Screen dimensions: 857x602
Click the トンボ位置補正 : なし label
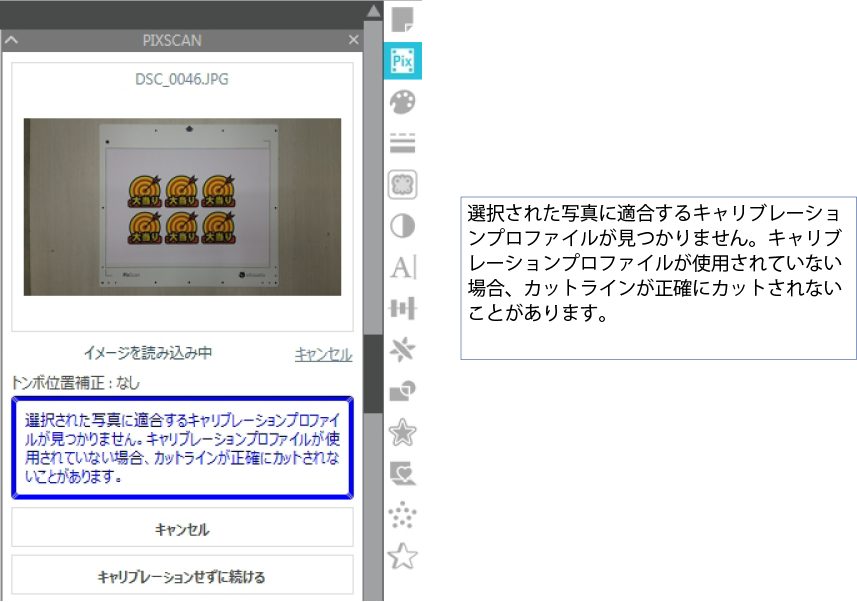pyautogui.click(x=76, y=383)
